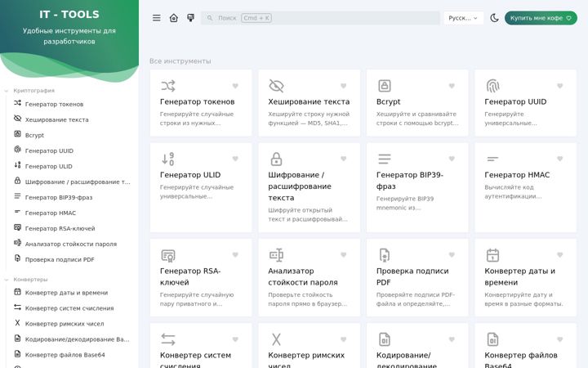
Task: Click the Генератор токенов shuffle icon card
Action: tap(168, 86)
